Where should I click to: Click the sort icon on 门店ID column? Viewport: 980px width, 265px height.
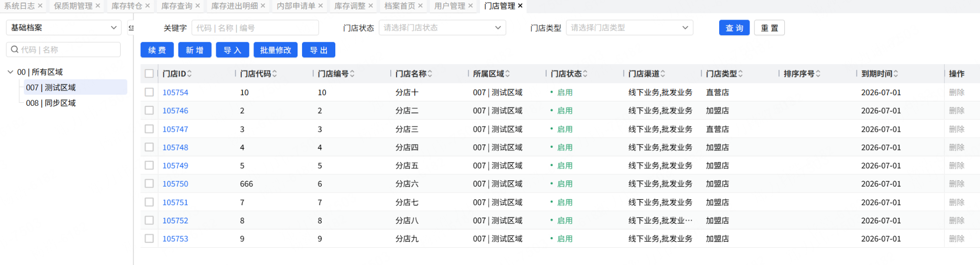click(x=190, y=74)
